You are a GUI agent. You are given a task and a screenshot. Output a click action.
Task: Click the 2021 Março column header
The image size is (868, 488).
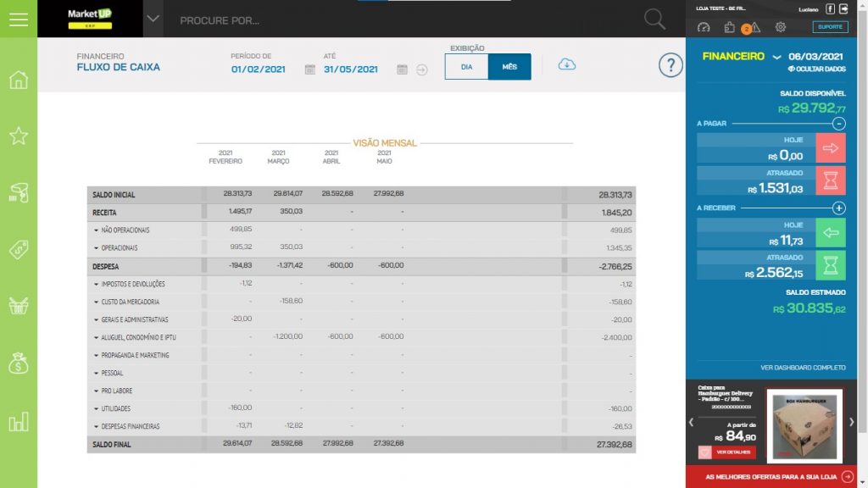pyautogui.click(x=278, y=157)
